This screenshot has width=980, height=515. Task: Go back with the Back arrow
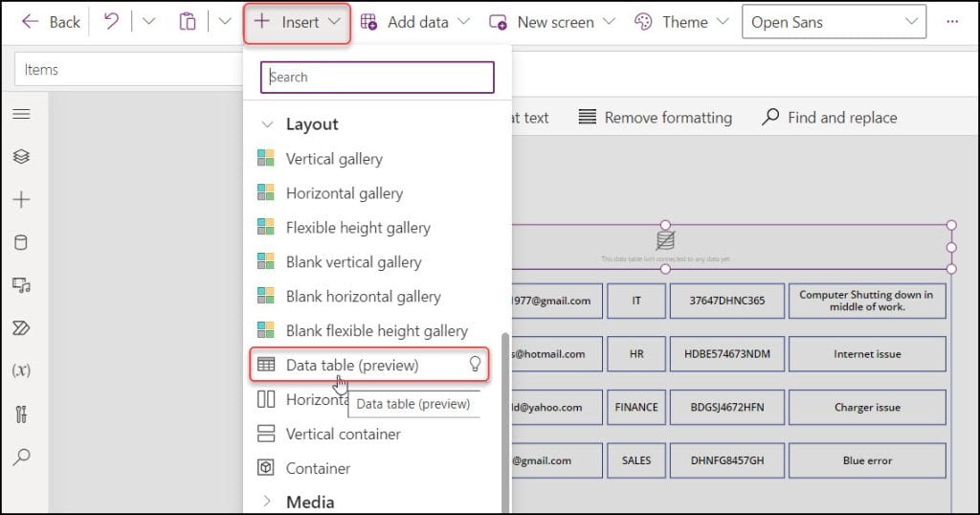click(x=50, y=22)
